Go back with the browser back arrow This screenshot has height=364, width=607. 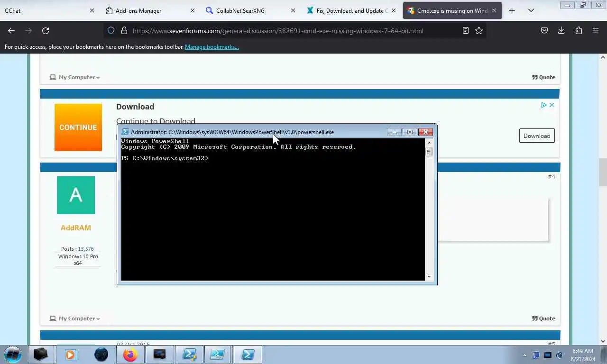click(x=11, y=30)
